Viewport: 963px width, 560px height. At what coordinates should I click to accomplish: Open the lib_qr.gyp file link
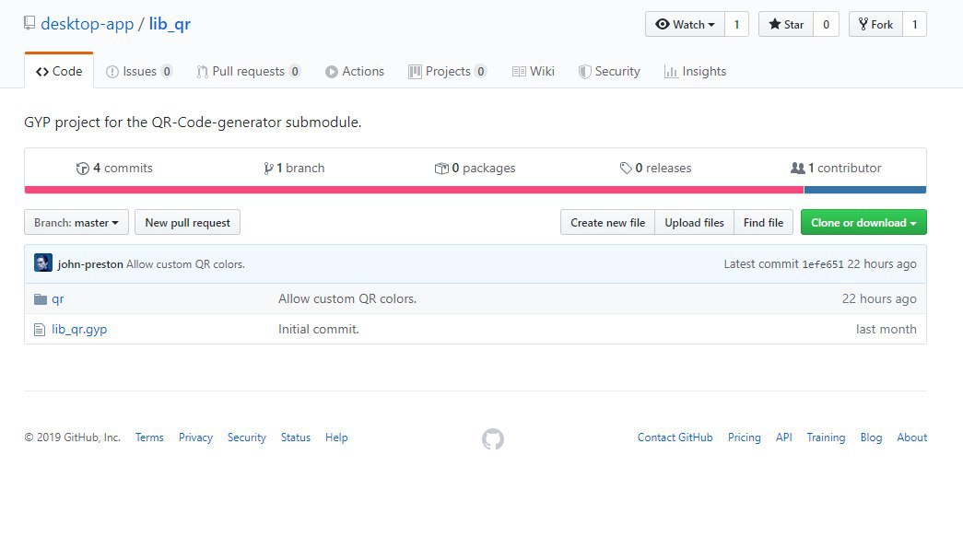pyautogui.click(x=79, y=330)
